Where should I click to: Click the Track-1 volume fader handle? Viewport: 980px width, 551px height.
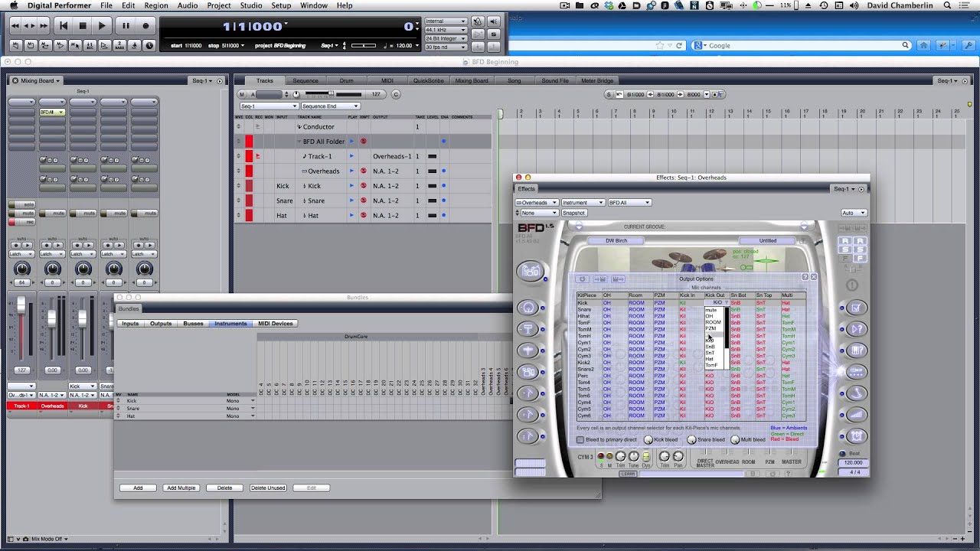21,306
